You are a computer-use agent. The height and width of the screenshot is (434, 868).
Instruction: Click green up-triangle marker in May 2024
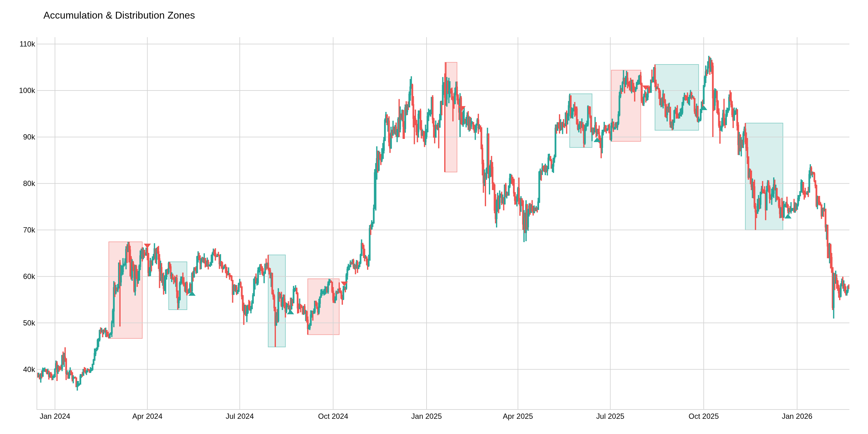pyautogui.click(x=192, y=294)
